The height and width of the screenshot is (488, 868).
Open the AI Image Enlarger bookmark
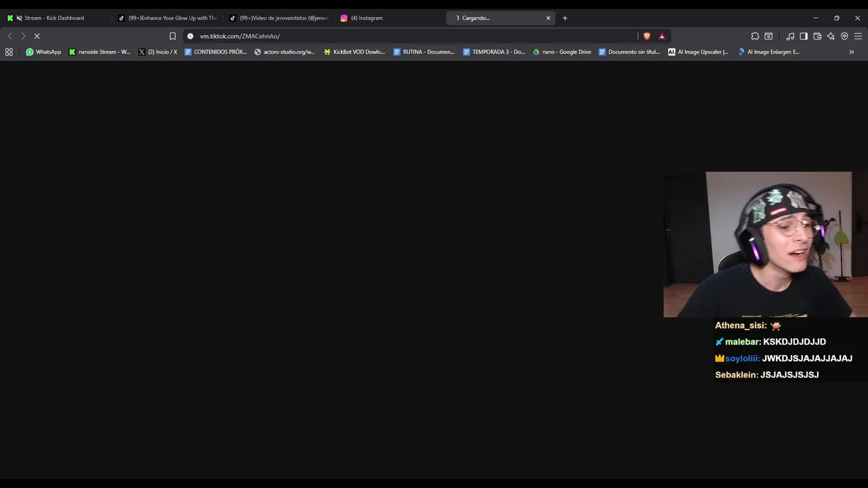tap(768, 52)
